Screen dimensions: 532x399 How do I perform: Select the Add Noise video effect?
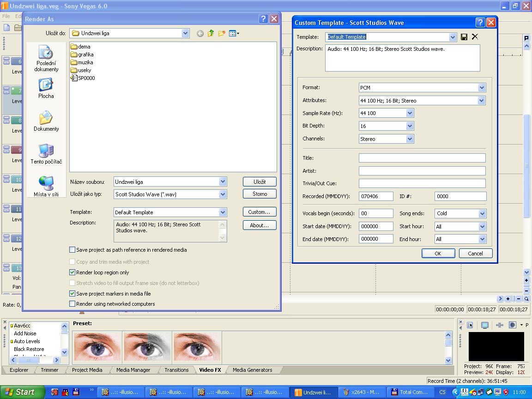(25, 333)
